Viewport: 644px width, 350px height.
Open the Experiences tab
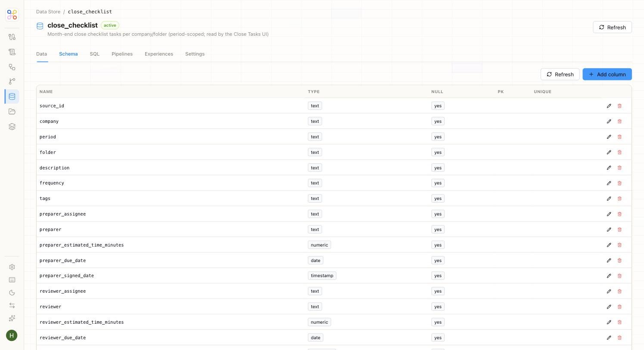[x=159, y=54]
